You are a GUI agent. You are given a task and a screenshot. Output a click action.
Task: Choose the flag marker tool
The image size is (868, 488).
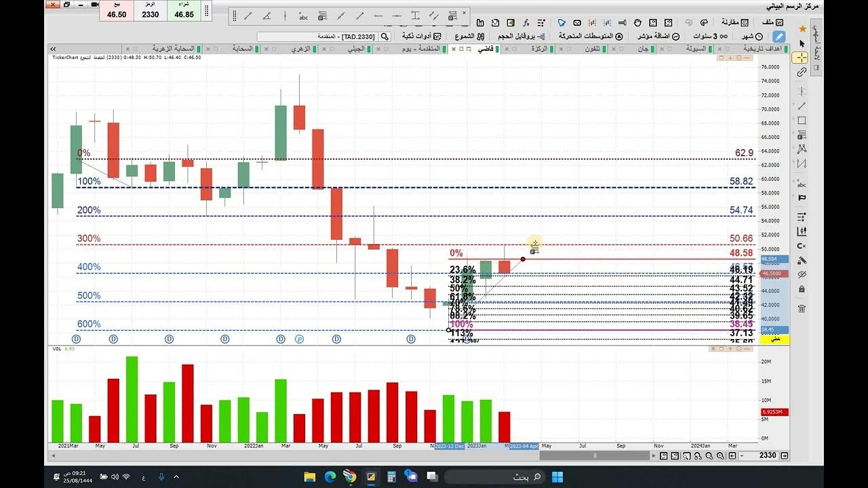[802, 198]
